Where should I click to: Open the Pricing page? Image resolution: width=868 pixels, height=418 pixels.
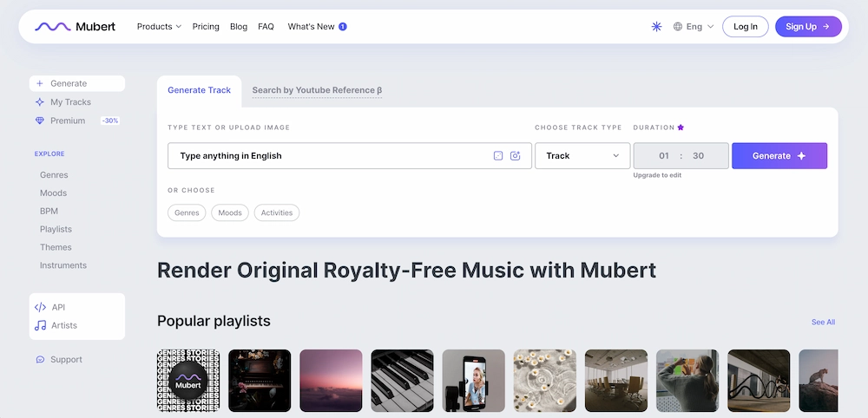click(206, 27)
